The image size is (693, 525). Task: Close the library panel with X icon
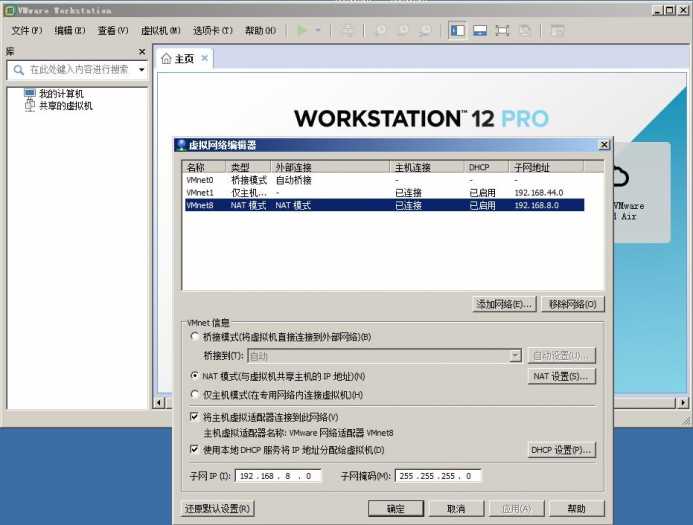click(x=141, y=52)
